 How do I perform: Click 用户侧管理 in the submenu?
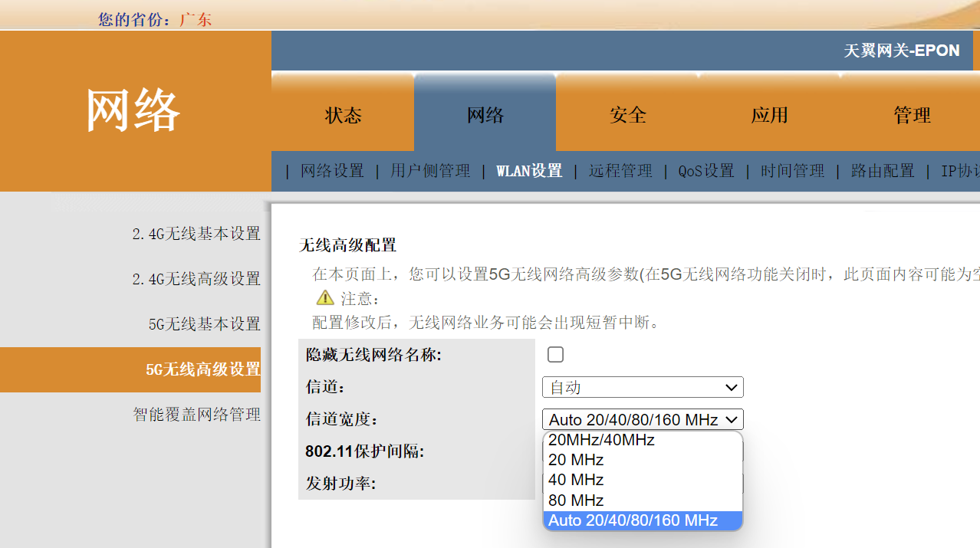(x=430, y=171)
